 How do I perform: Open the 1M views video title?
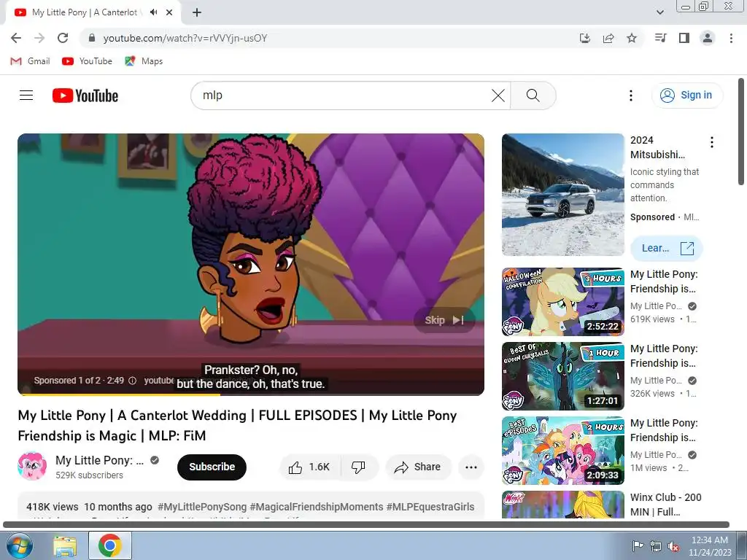pyautogui.click(x=664, y=430)
